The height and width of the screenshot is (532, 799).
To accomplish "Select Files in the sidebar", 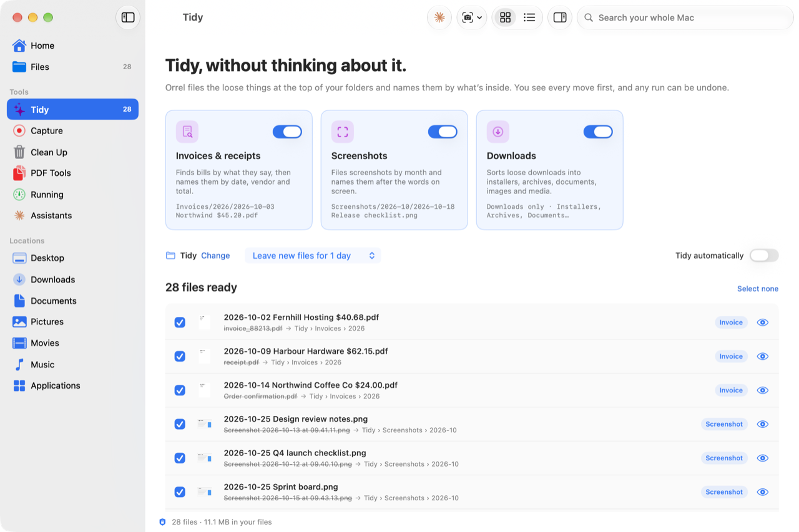I will click(x=72, y=67).
